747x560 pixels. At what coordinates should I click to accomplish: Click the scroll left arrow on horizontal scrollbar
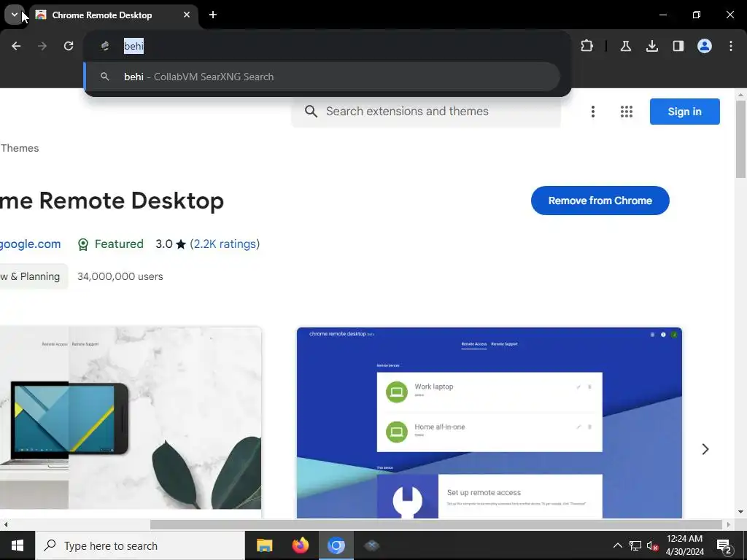[6, 524]
